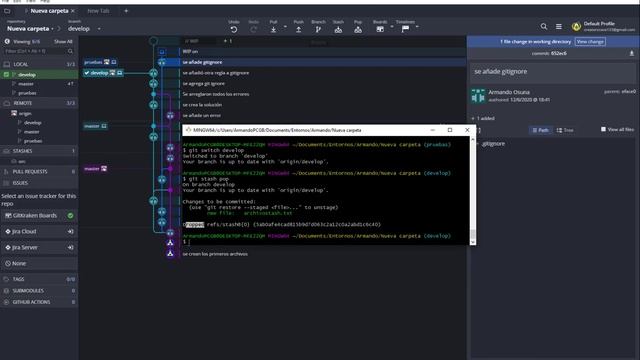This screenshot has height=360, width=640.
Task: Add a new tab with plus button
Action: click(126, 11)
